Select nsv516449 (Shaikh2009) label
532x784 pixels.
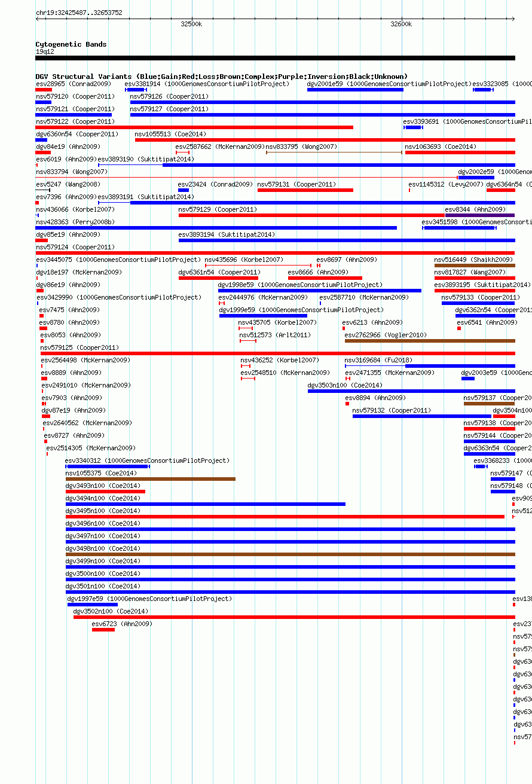point(473,260)
